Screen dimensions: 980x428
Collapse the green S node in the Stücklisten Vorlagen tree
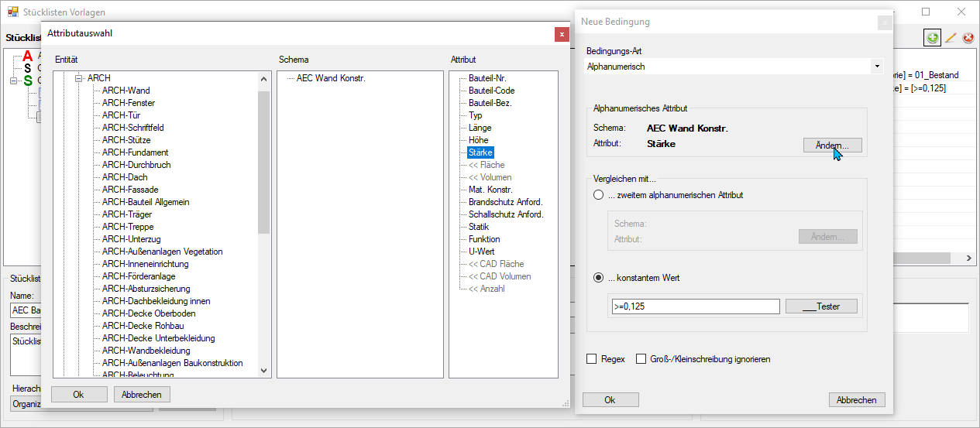tap(13, 80)
